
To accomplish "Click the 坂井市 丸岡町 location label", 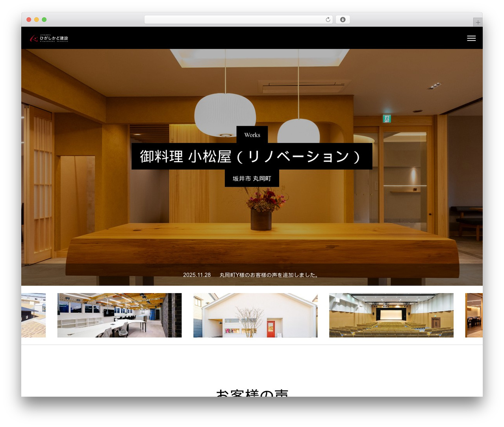I will (252, 178).
